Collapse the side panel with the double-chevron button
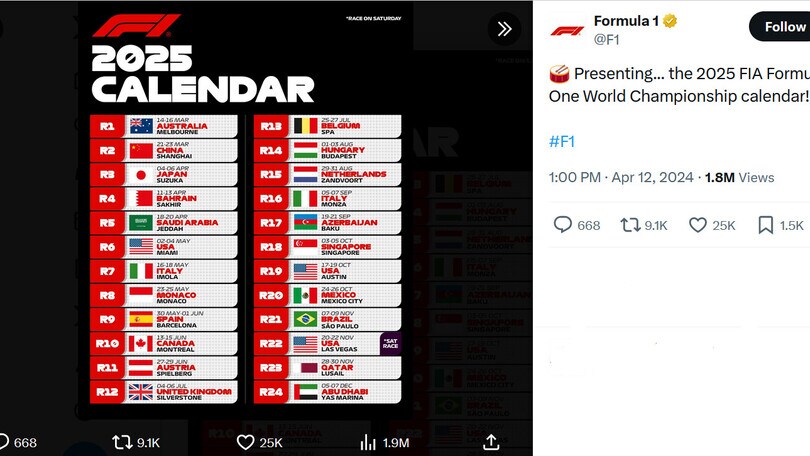Image resolution: width=810 pixels, height=456 pixels. pyautogui.click(x=504, y=28)
